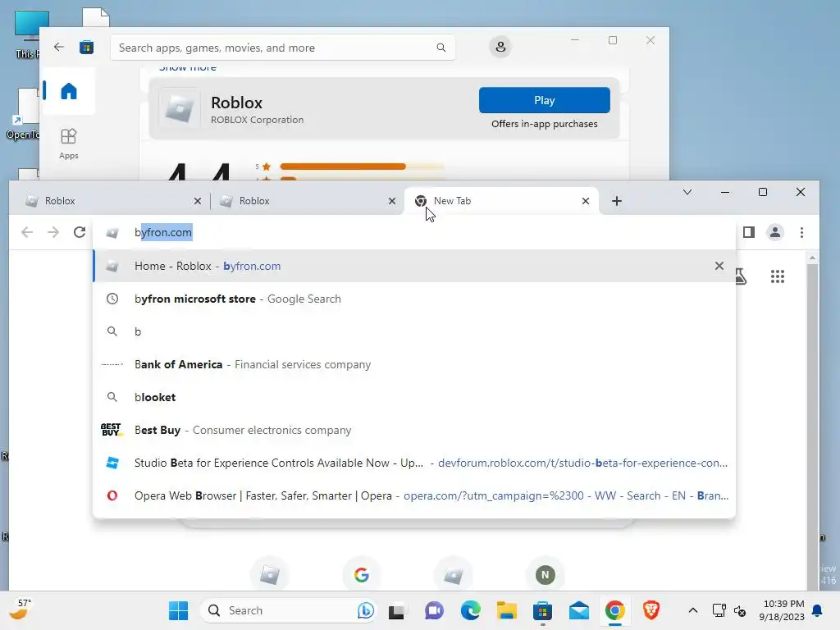This screenshot has width=840, height=630.
Task: Click the Chrome taskbar icon
Action: (x=615, y=610)
